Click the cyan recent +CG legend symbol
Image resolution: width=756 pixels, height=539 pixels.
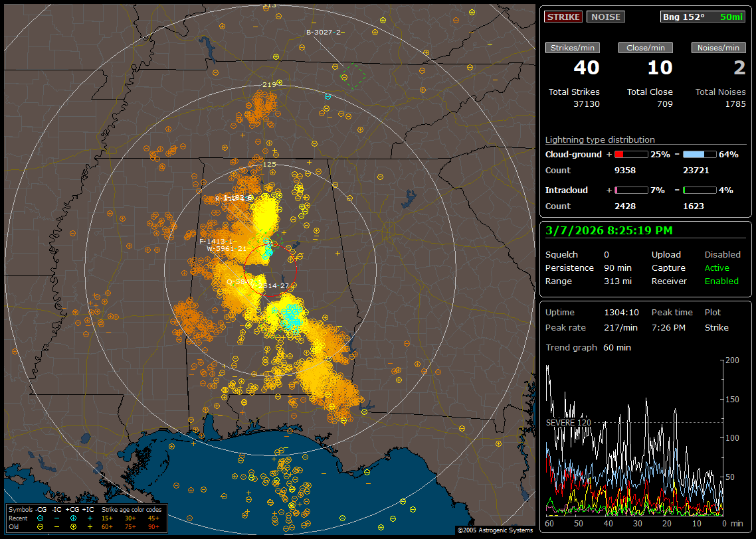(x=73, y=518)
